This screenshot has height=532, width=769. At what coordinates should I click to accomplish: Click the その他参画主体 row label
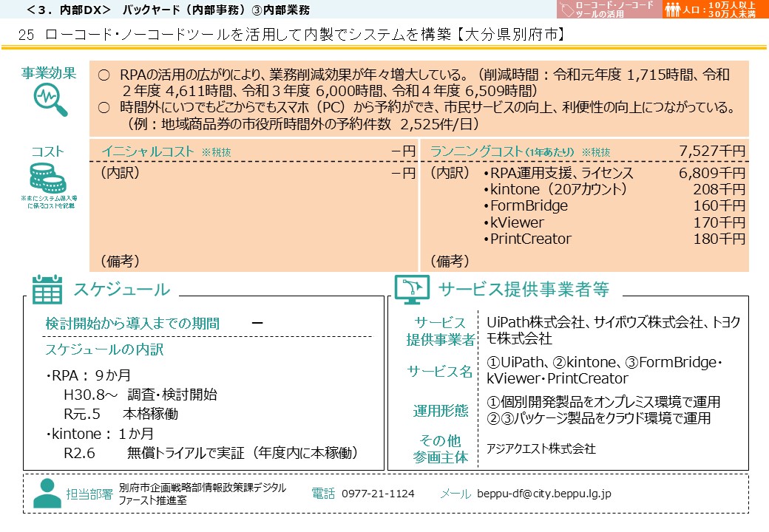441,449
